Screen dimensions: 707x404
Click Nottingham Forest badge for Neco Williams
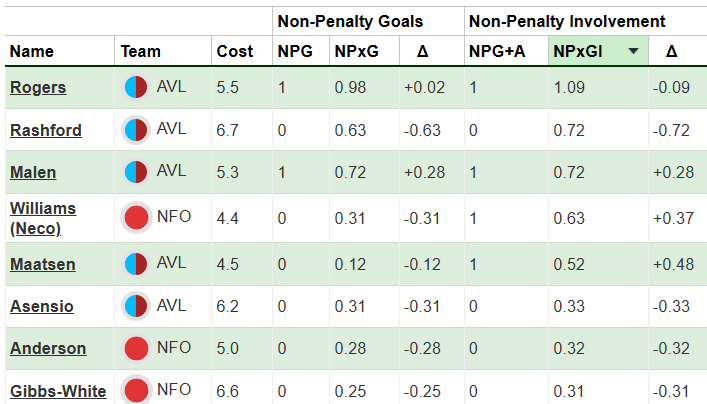(x=137, y=217)
